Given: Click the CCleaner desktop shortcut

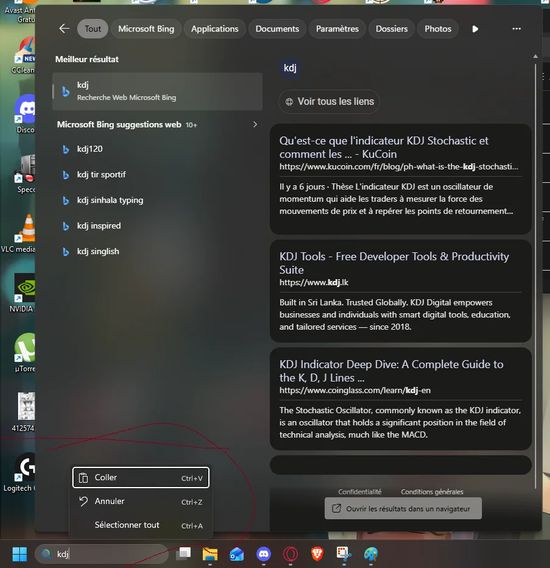Looking at the screenshot, I should 24,55.
